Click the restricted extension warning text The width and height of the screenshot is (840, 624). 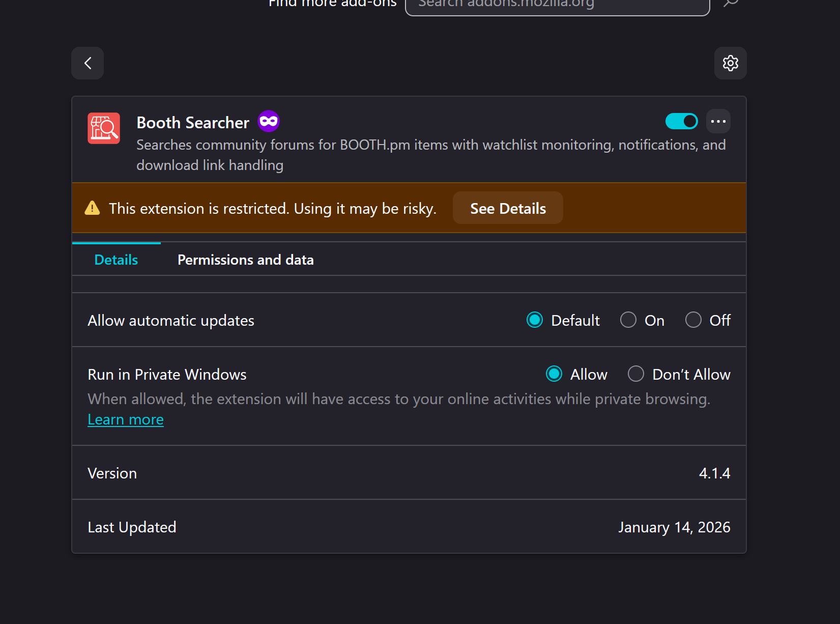[x=273, y=209]
